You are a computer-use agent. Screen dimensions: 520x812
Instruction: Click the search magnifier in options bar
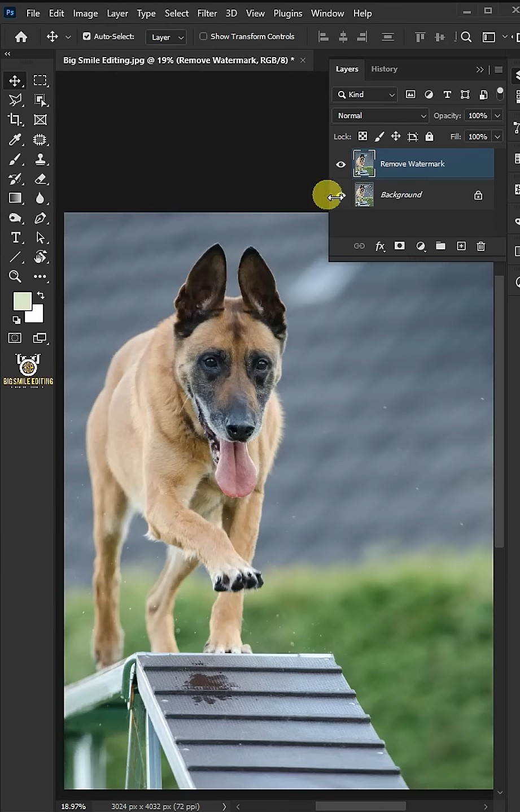click(x=466, y=37)
